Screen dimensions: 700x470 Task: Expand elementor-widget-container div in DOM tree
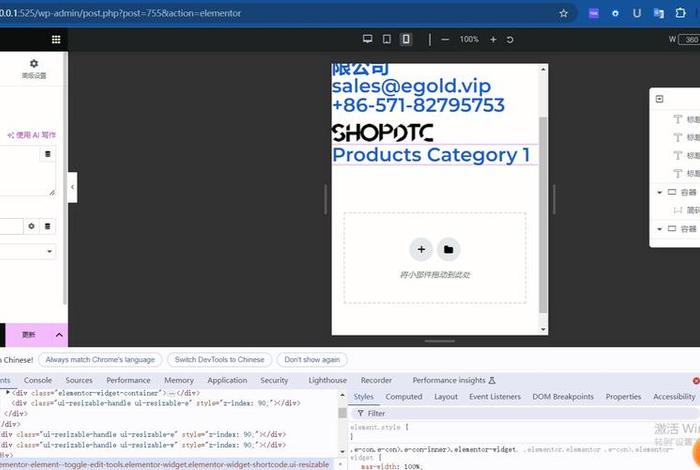point(8,393)
